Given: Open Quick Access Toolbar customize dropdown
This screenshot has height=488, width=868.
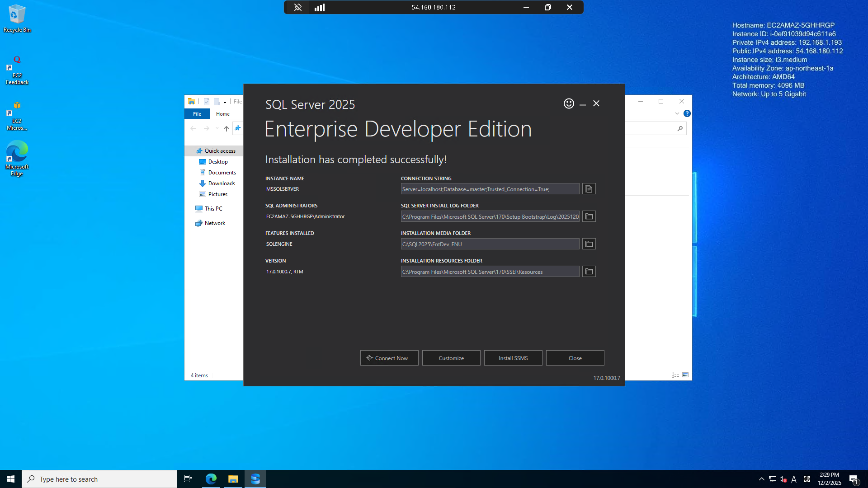Looking at the screenshot, I should (x=225, y=102).
